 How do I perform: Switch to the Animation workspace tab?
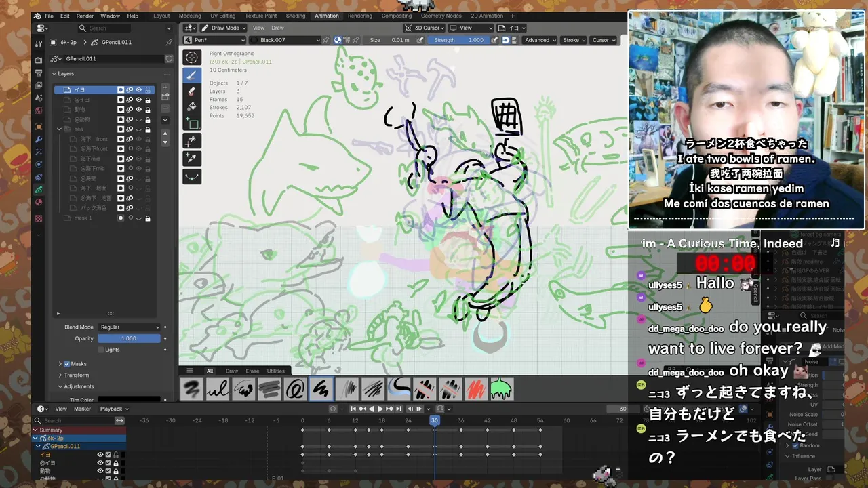tap(326, 16)
